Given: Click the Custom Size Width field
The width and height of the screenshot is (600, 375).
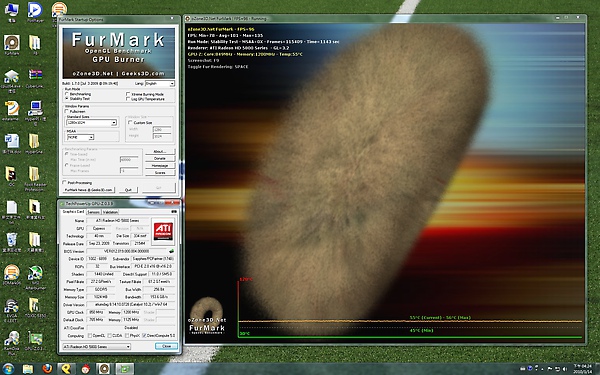Looking at the screenshot, I should (x=162, y=129).
